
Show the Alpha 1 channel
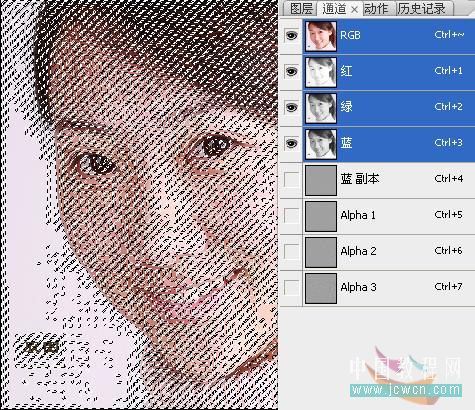coord(291,215)
